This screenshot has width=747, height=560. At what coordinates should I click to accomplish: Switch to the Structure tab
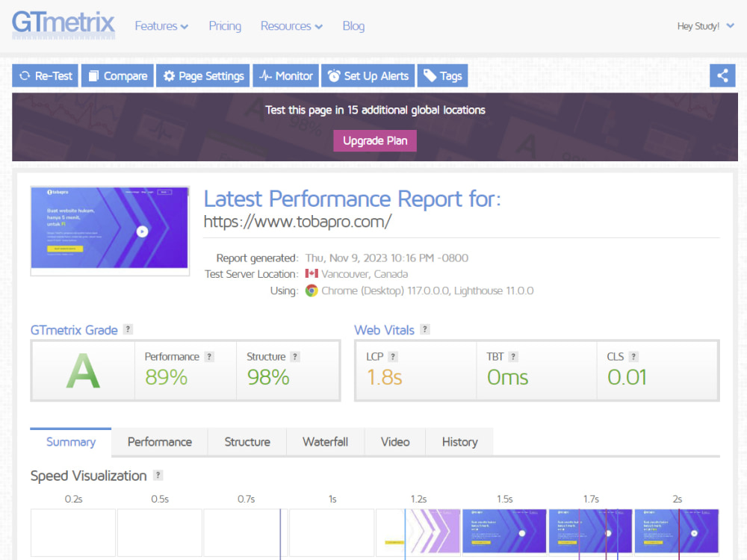(x=247, y=442)
